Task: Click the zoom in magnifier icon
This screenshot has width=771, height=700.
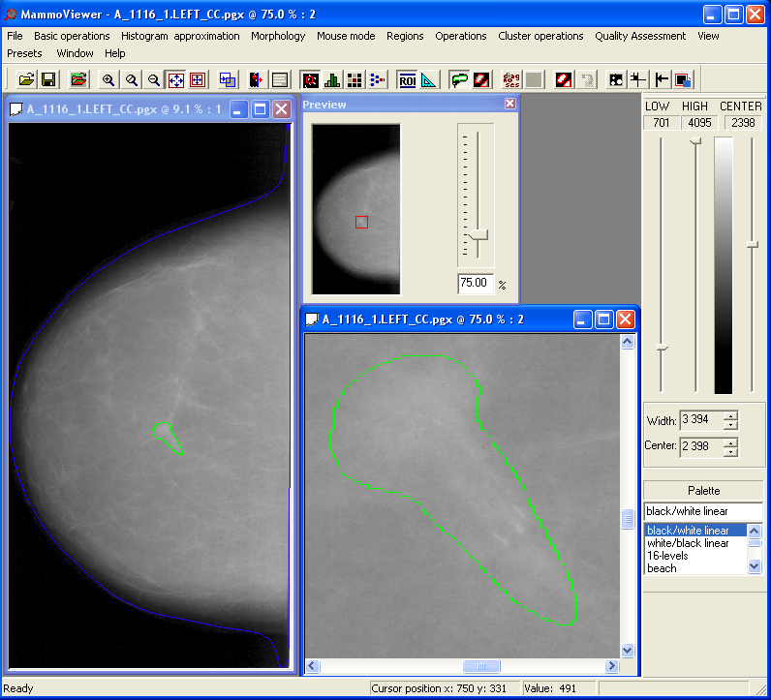Action: pyautogui.click(x=108, y=79)
